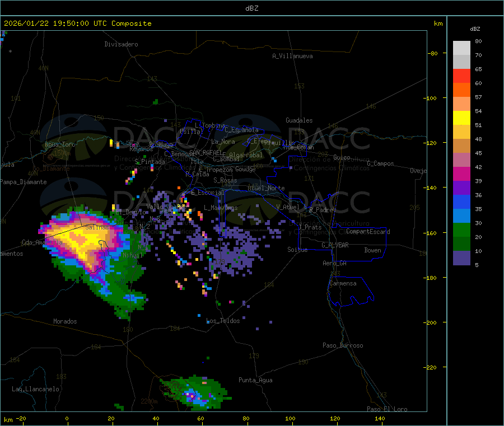
Task: Click the Bowen location label
Action: pyautogui.click(x=373, y=250)
